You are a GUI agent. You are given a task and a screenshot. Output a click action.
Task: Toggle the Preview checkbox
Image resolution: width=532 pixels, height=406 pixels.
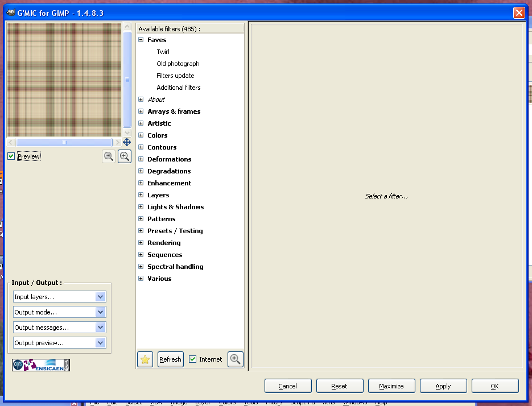(11, 156)
